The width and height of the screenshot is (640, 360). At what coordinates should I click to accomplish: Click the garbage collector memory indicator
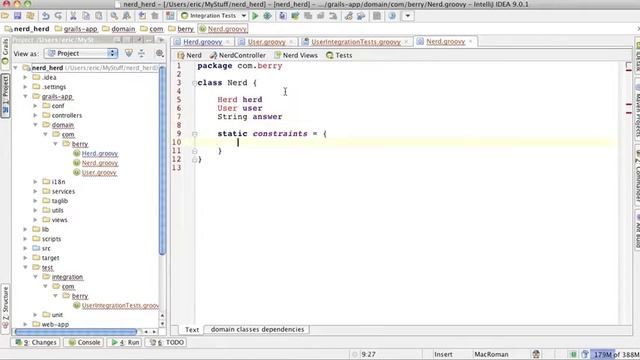pyautogui.click(x=615, y=354)
